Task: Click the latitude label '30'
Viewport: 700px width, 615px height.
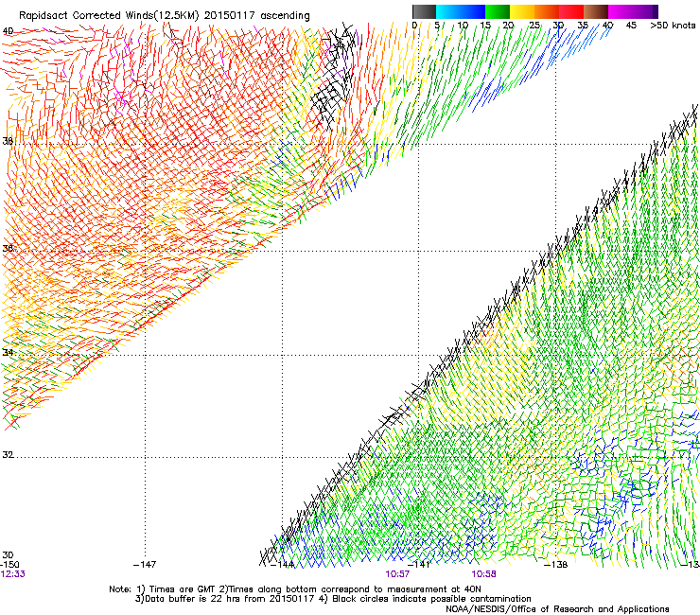Action: pos(8,554)
